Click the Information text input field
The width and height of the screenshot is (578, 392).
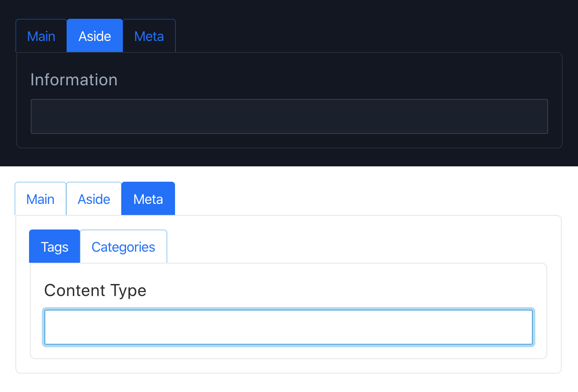point(289,116)
